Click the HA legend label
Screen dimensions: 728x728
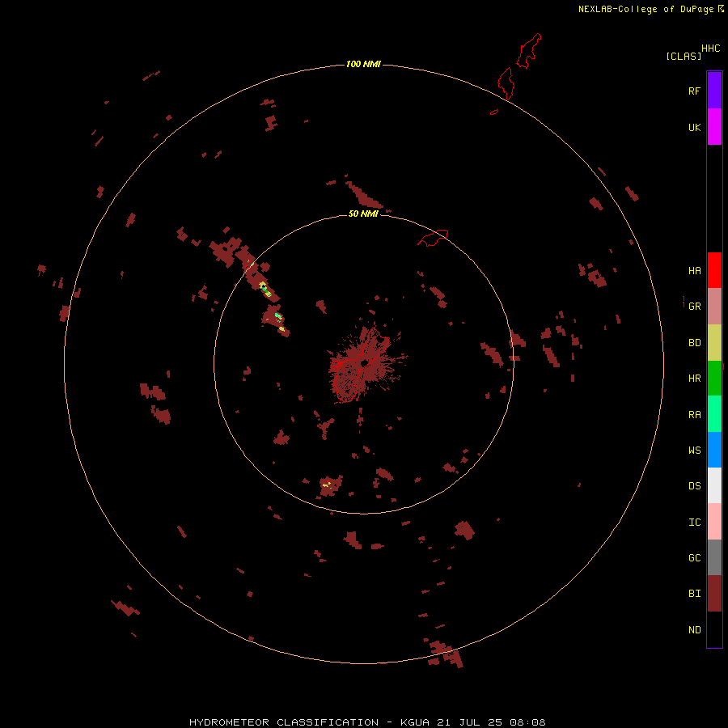click(x=694, y=270)
